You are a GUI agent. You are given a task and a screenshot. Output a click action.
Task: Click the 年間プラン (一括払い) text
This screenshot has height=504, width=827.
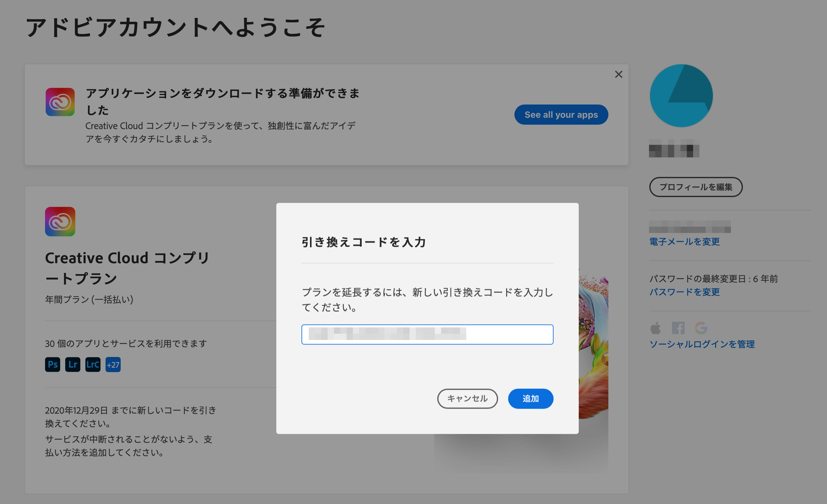coord(89,299)
